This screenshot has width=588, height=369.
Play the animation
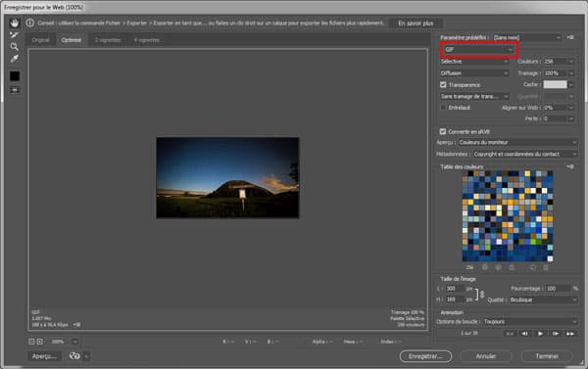click(540, 334)
